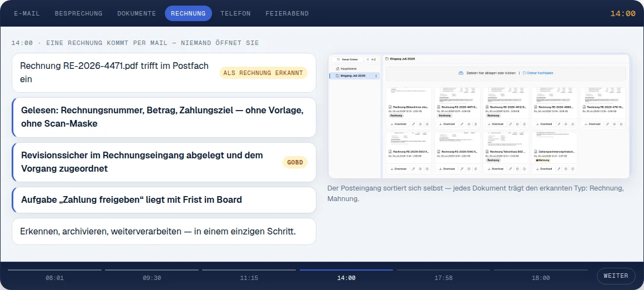Select the 'Revisionssicher im Rechnungseingang abgelegt' card

point(164,162)
